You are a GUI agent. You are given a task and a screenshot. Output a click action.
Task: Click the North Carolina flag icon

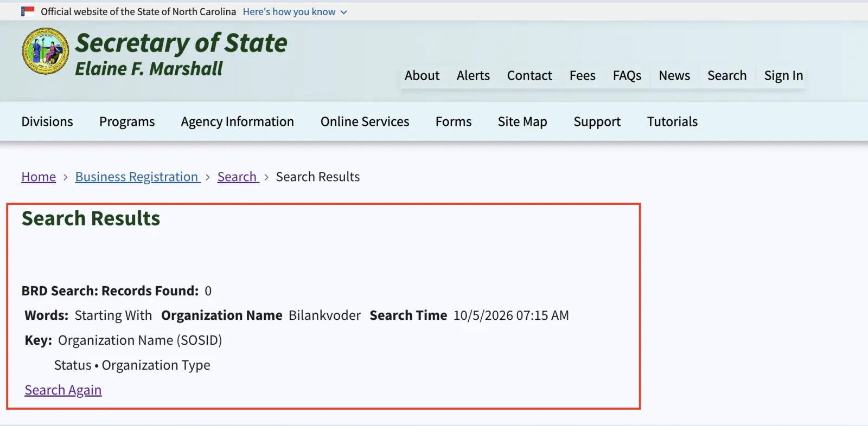pyautogui.click(x=28, y=11)
